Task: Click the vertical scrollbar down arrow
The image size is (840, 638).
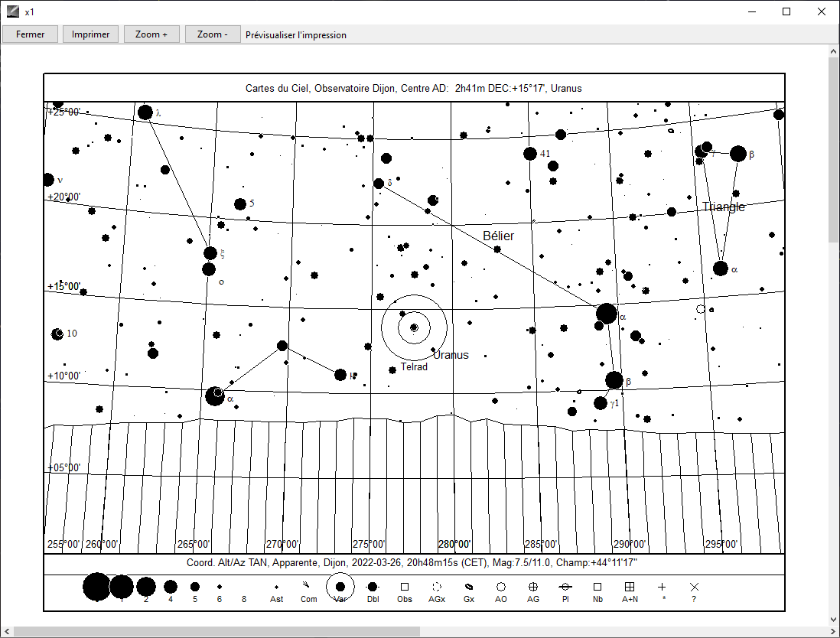Action: tap(833, 619)
